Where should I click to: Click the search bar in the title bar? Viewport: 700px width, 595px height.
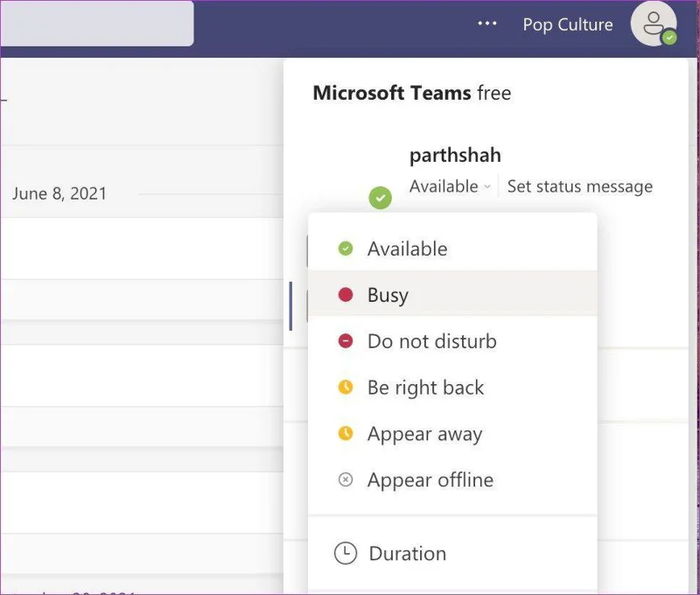point(97,24)
